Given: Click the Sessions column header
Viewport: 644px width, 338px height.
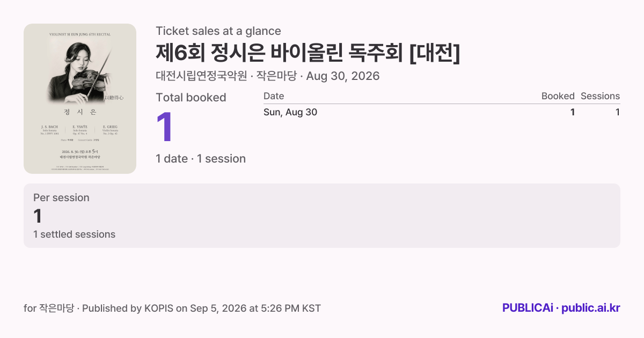Looking at the screenshot, I should point(601,96).
